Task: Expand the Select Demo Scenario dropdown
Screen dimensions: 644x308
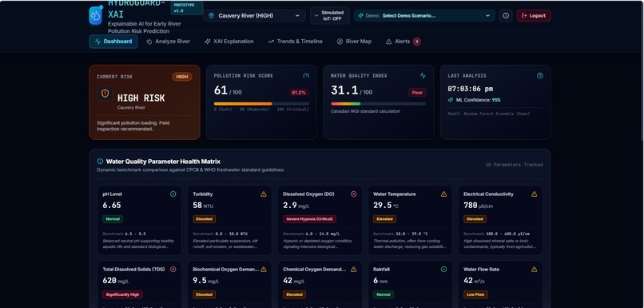Action: click(424, 16)
